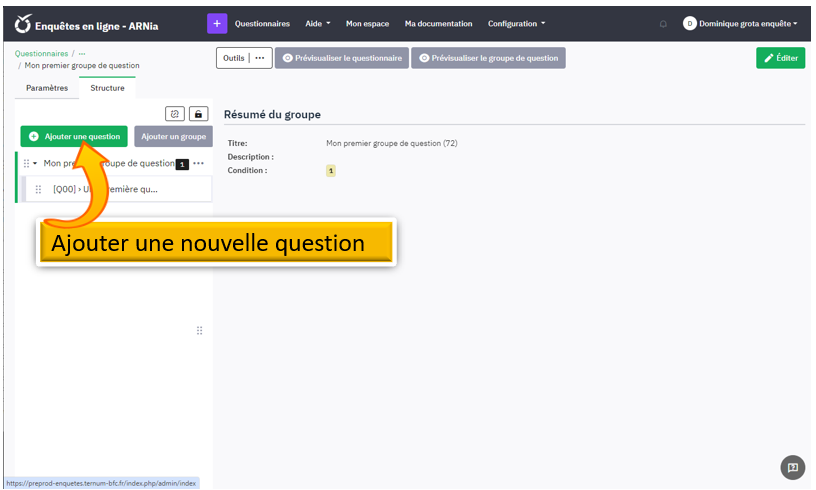
Task: Click the purple plus create button
Action: click(217, 23)
